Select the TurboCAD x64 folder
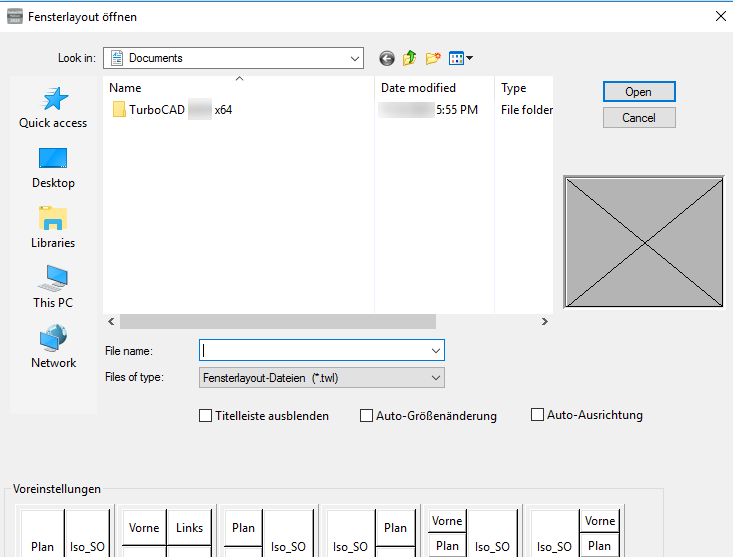Image resolution: width=733 pixels, height=557 pixels. 172,110
